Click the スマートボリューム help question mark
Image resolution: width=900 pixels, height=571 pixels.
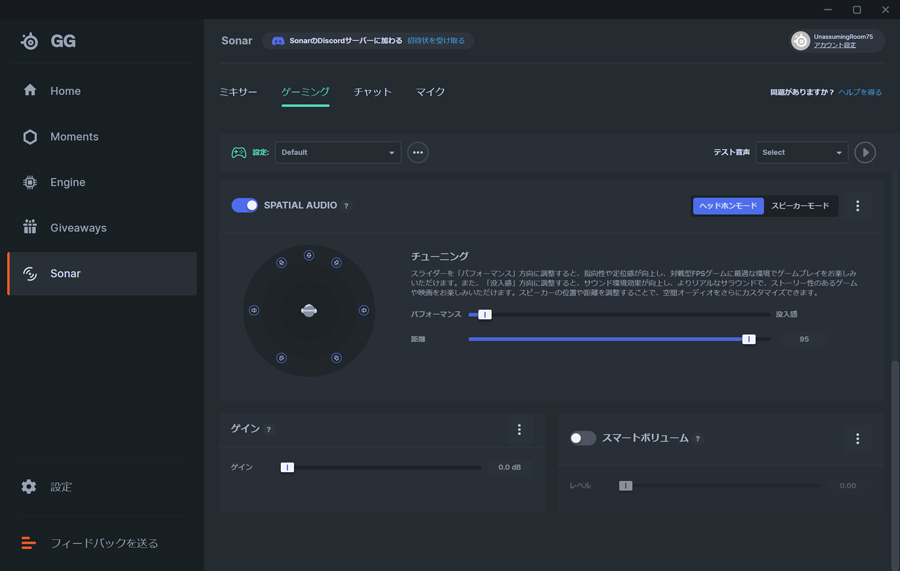[x=698, y=439]
